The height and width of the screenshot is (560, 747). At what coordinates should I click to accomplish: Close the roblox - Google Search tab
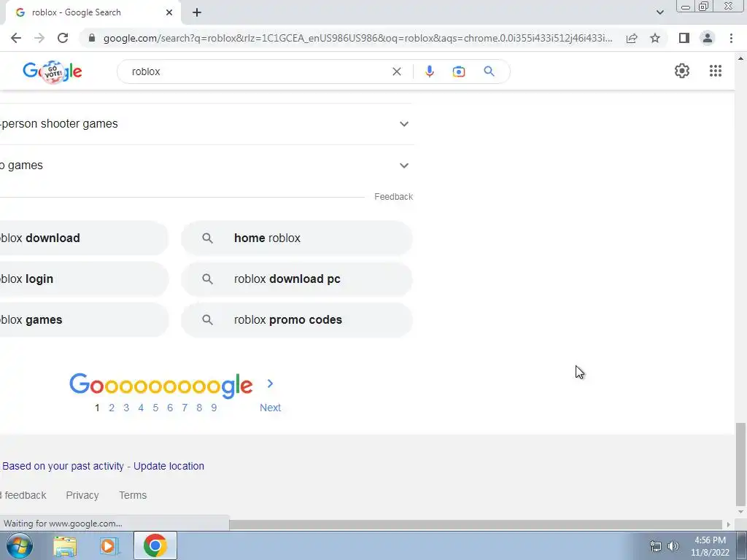coord(169,12)
